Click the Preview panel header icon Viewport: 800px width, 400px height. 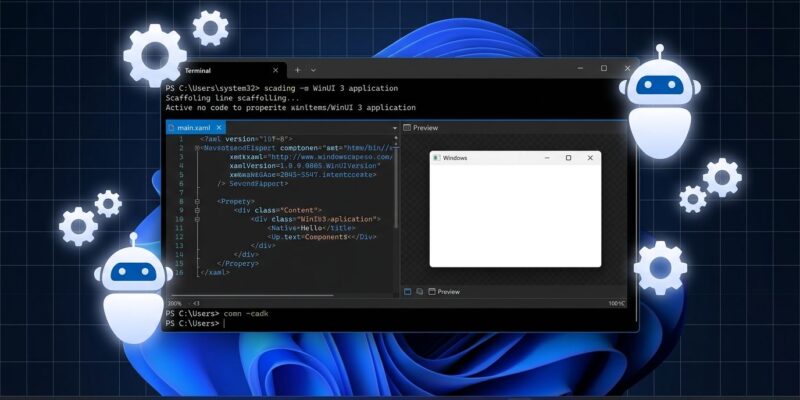pos(407,128)
